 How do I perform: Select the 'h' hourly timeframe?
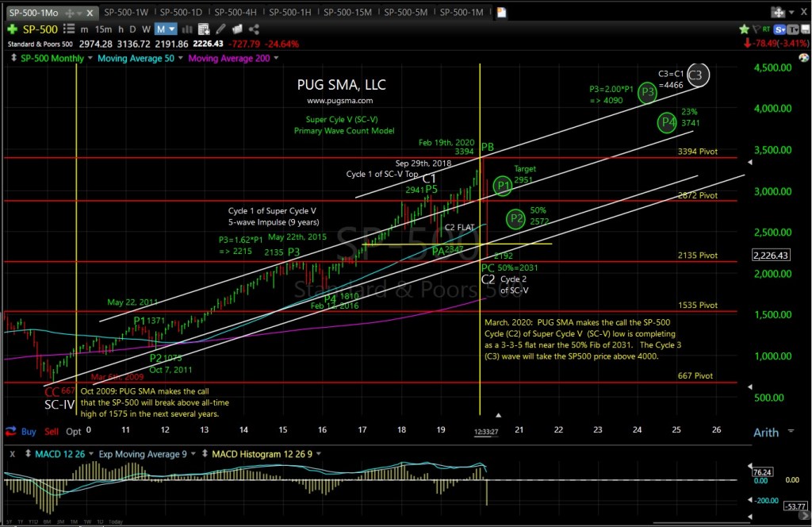coord(121,29)
